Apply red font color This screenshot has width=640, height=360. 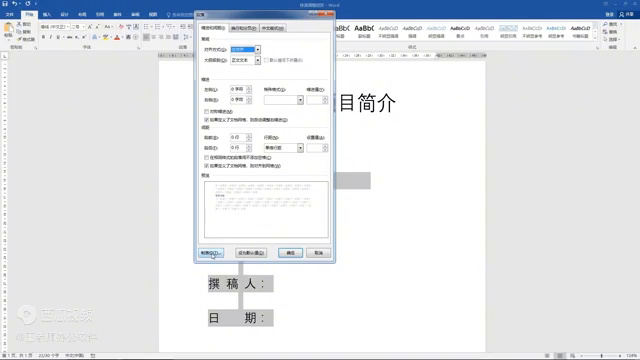pos(117,37)
